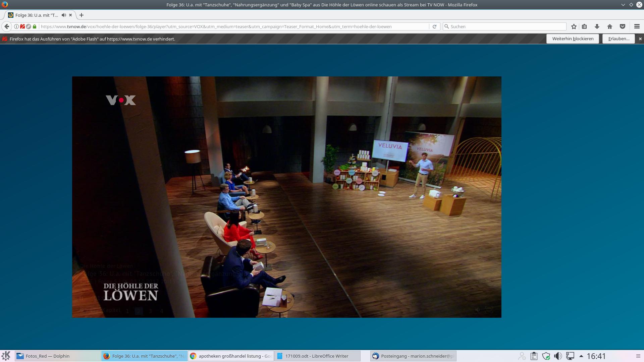Click the browser back arrow
This screenshot has height=362, width=644.
7,26
